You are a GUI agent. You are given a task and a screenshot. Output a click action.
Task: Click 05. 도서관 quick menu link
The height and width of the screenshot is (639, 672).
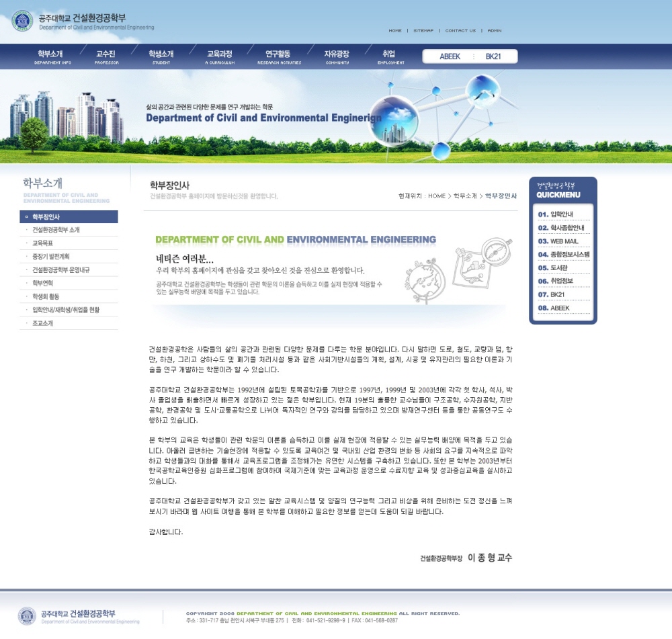pyautogui.click(x=554, y=267)
